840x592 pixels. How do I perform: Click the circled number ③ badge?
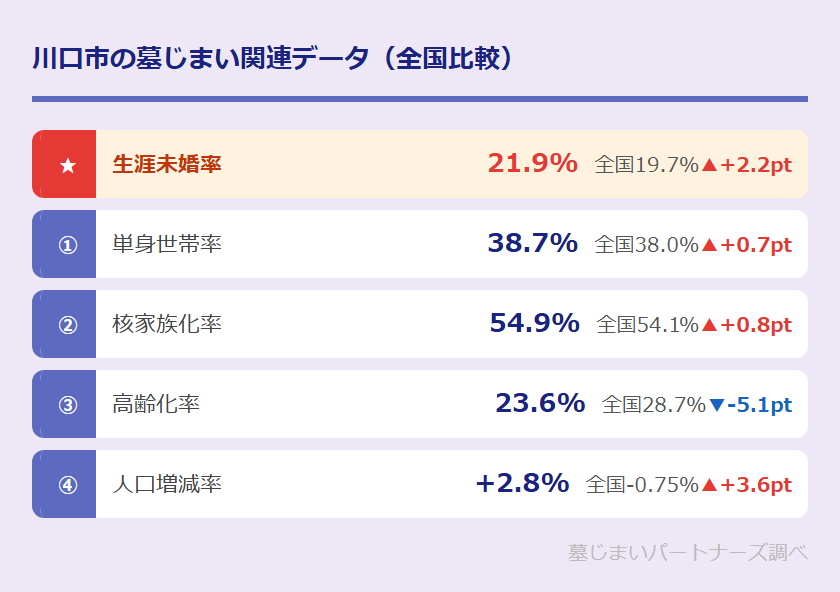click(67, 405)
